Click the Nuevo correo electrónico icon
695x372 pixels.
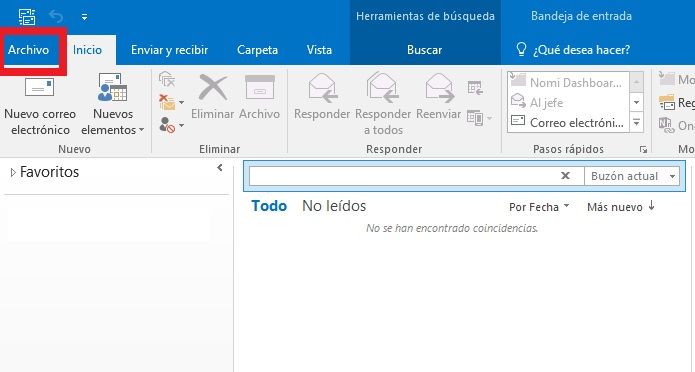(39, 87)
